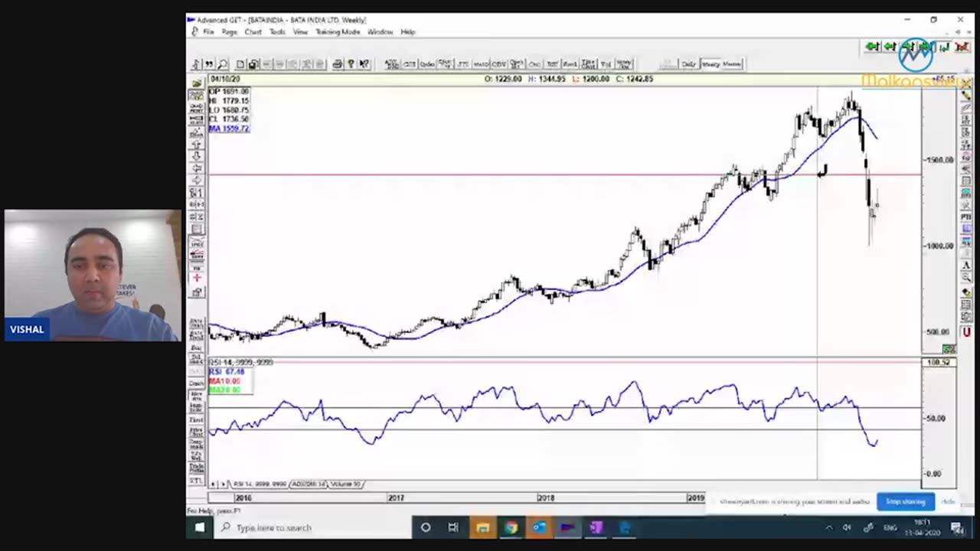This screenshot has height=551, width=980.
Task: Click the study tabs scroll-left arrow
Action: click(214, 484)
